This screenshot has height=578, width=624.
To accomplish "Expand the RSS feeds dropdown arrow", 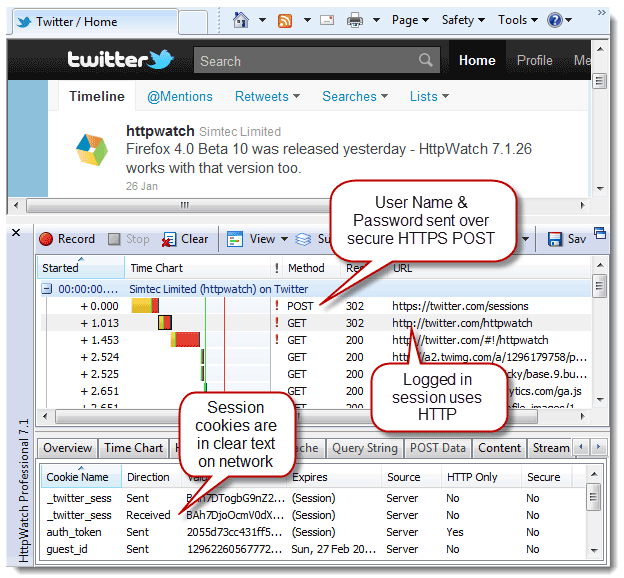I will [307, 20].
